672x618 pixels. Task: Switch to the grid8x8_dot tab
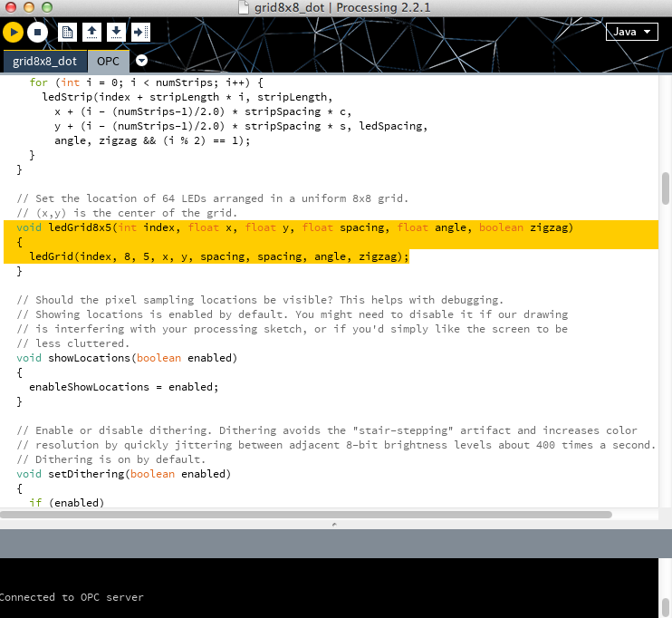tap(44, 62)
